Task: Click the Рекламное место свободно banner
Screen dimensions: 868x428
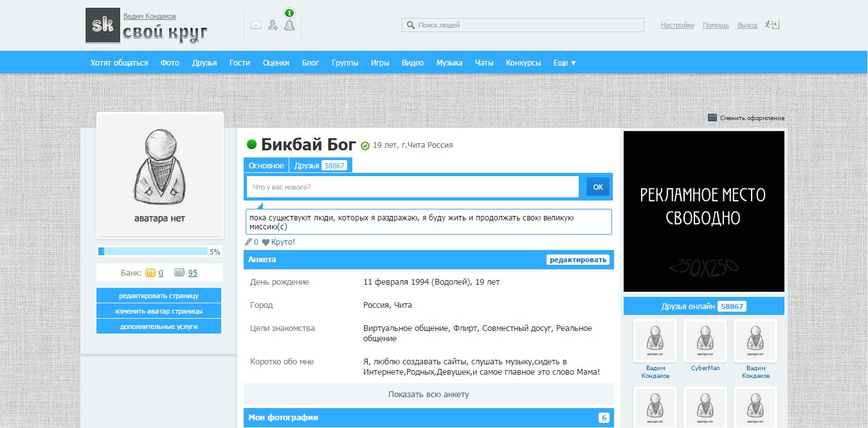Action: point(704,211)
